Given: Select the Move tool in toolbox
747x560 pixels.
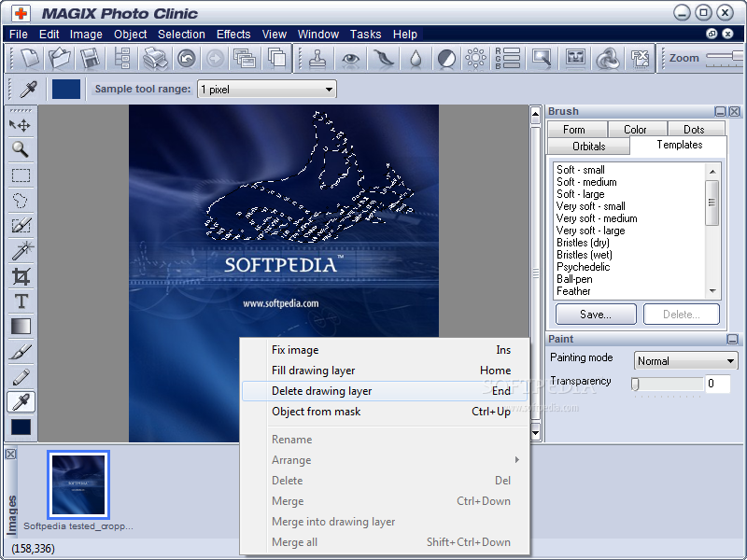Looking at the screenshot, I should [x=20, y=125].
